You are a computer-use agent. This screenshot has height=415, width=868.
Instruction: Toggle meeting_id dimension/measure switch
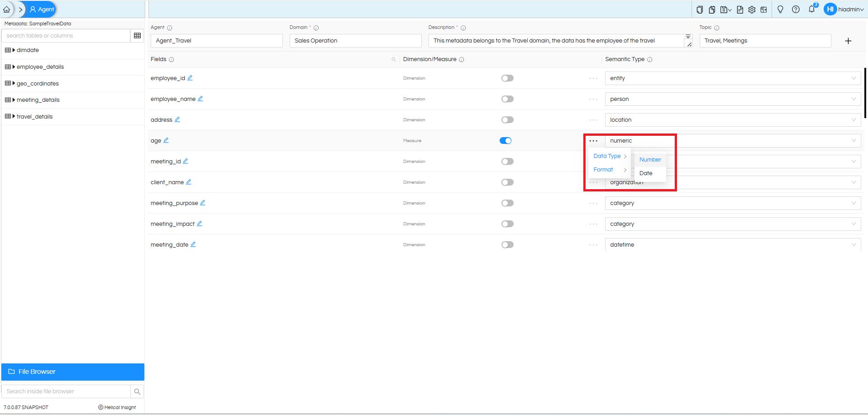[x=507, y=162]
